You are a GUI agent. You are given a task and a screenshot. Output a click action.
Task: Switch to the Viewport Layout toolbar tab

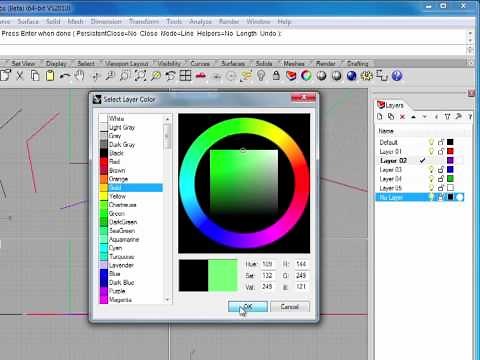pos(127,63)
